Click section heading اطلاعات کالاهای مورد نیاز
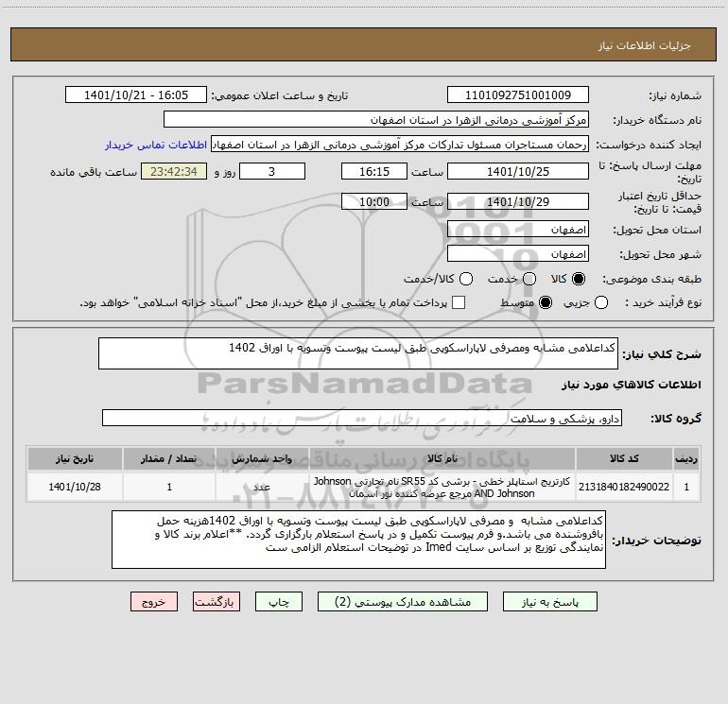 (x=631, y=385)
